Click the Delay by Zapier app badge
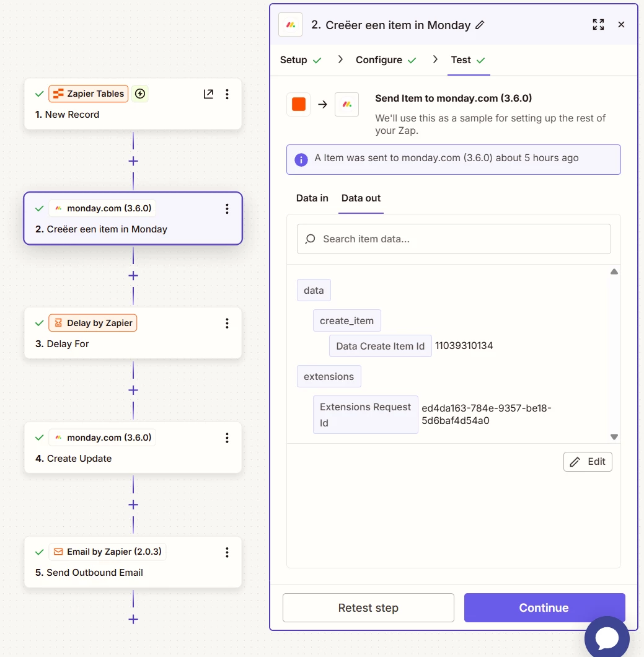Image resolution: width=644 pixels, height=657 pixels. tap(93, 323)
